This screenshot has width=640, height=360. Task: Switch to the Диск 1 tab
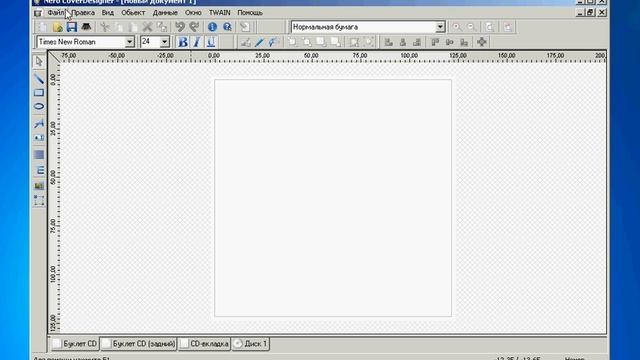tap(251, 344)
